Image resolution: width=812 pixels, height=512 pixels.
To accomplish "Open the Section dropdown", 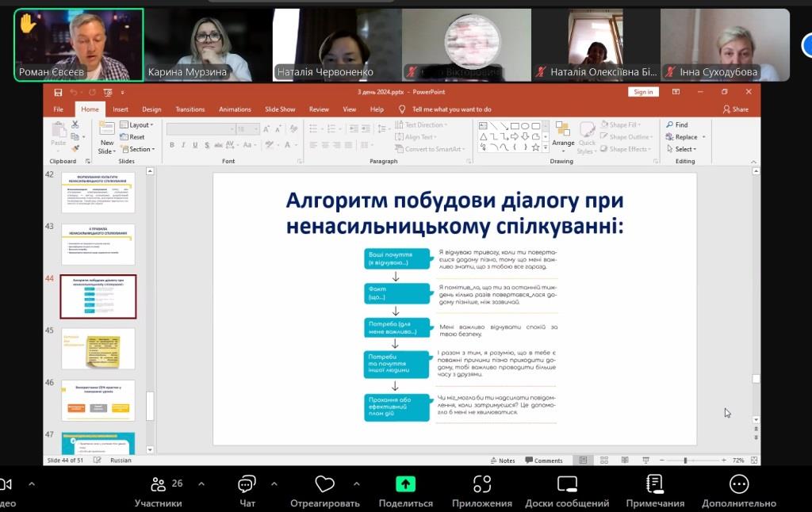I will [x=138, y=149].
